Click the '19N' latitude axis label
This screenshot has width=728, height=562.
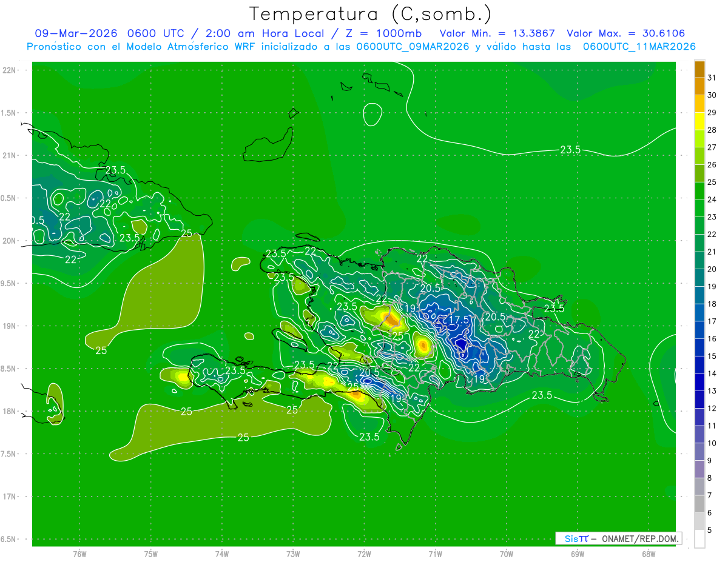[x=10, y=326]
